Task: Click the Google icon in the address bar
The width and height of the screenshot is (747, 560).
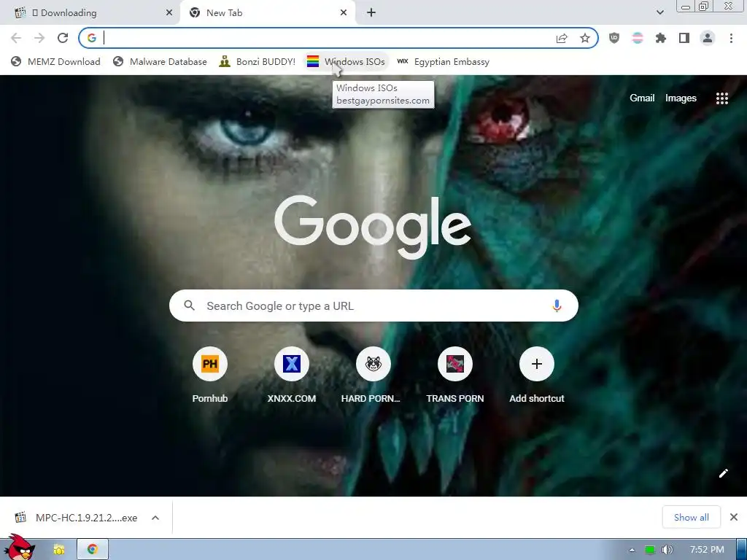Action: (x=92, y=38)
